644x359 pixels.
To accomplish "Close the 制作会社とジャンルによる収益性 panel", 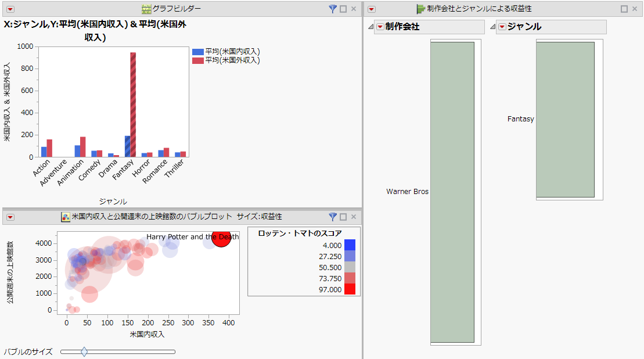I will [x=635, y=9].
